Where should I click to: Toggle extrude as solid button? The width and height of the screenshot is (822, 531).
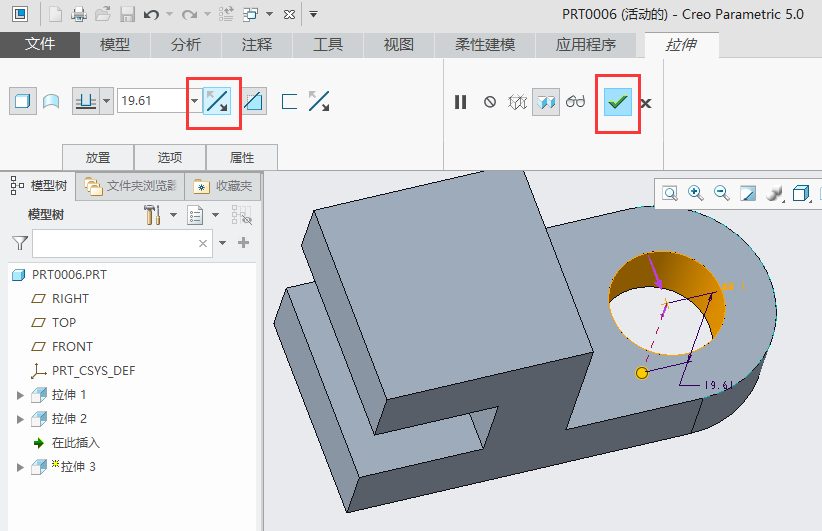[21, 101]
